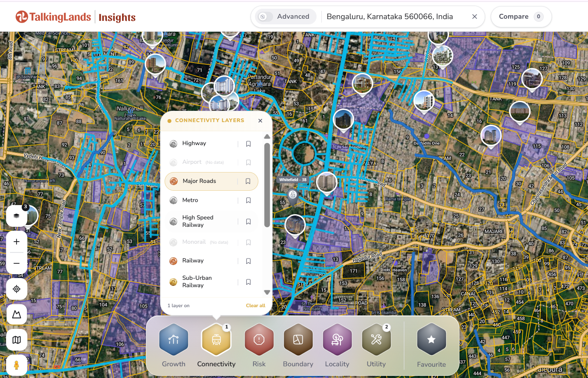Viewport: 588px width, 378px height.
Task: Click the '1 layer on' text
Action: point(178,305)
